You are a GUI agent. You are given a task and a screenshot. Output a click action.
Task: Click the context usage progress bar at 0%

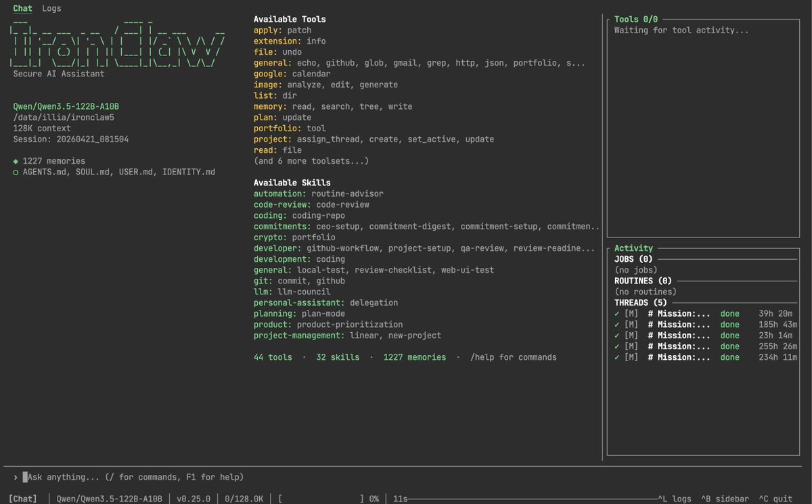321,499
